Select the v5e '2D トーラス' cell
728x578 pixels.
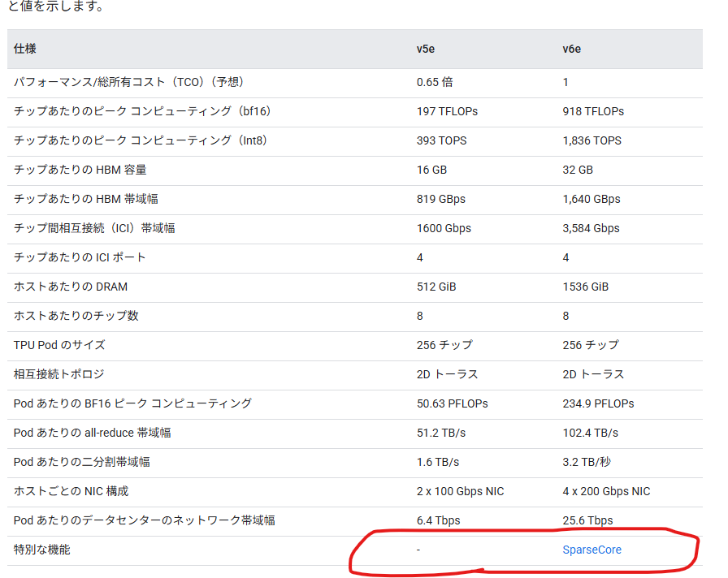click(447, 374)
